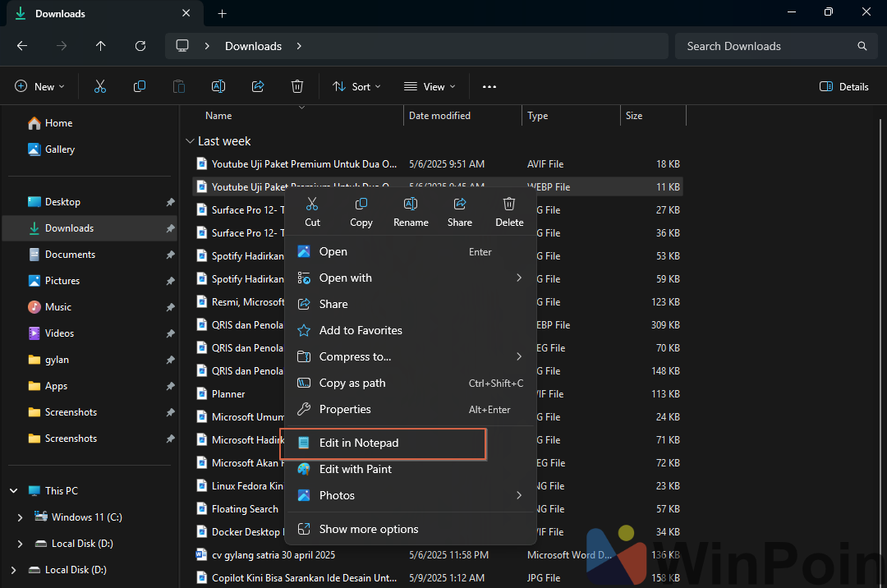Choose Copy as path
This screenshot has width=887, height=588.
410,383
